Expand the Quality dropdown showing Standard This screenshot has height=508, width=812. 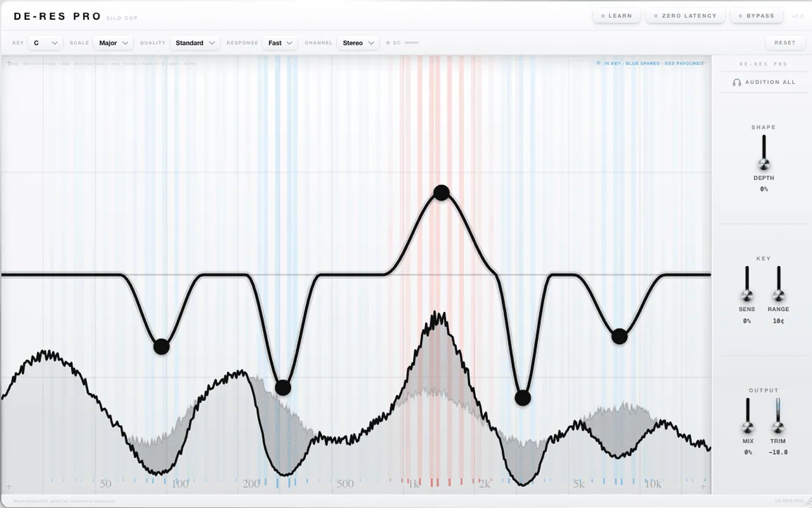coord(195,43)
